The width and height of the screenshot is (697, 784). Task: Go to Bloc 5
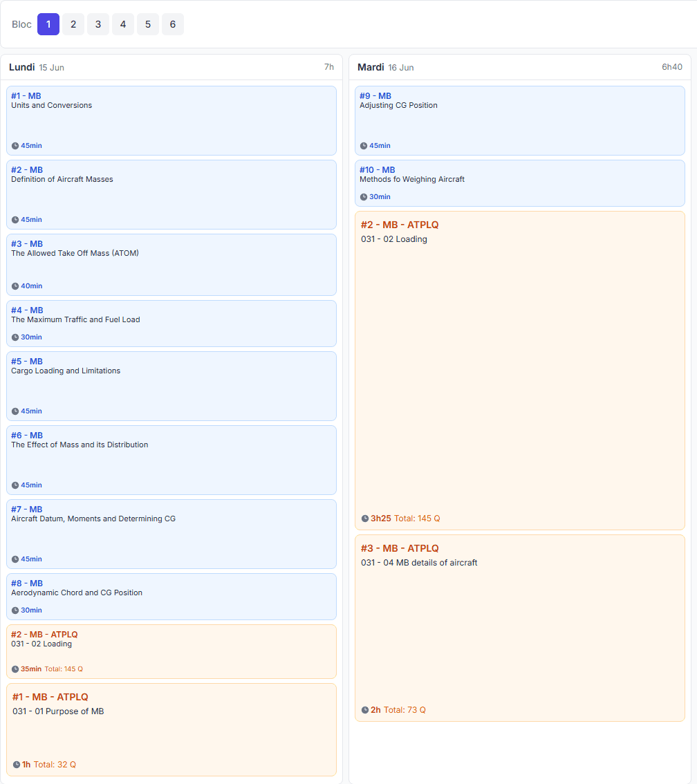[x=148, y=24]
